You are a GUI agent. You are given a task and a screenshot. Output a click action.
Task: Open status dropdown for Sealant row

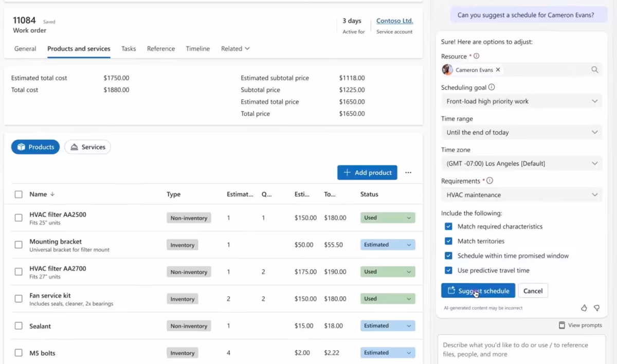tap(388, 326)
